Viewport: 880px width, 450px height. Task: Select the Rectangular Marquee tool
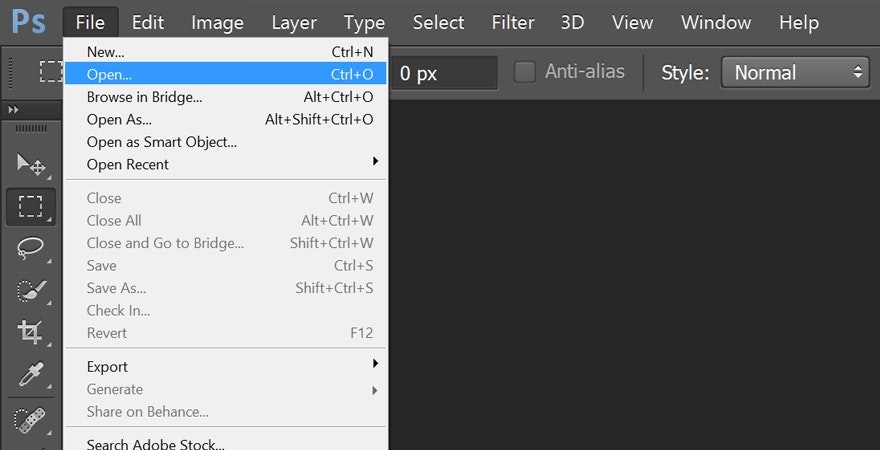click(x=31, y=206)
